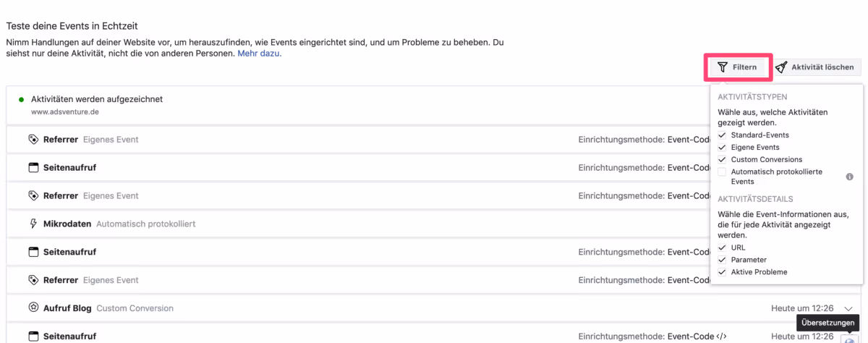868x343 pixels.
Task: Click the AKTIVITÄTSTYPEN section heading
Action: coord(752,97)
